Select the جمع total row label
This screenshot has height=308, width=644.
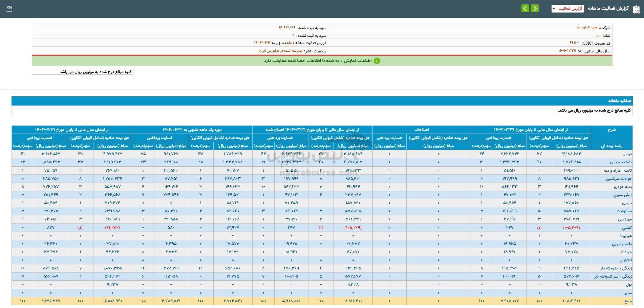tap(628, 301)
